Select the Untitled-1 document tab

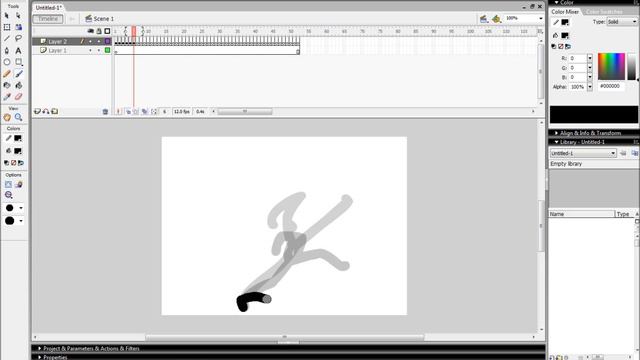point(48,8)
